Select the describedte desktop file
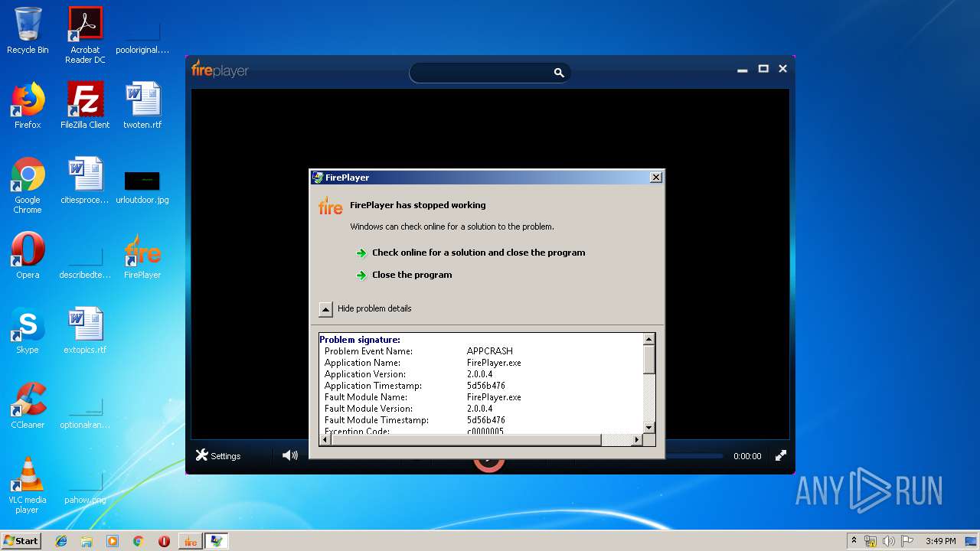 click(x=85, y=262)
